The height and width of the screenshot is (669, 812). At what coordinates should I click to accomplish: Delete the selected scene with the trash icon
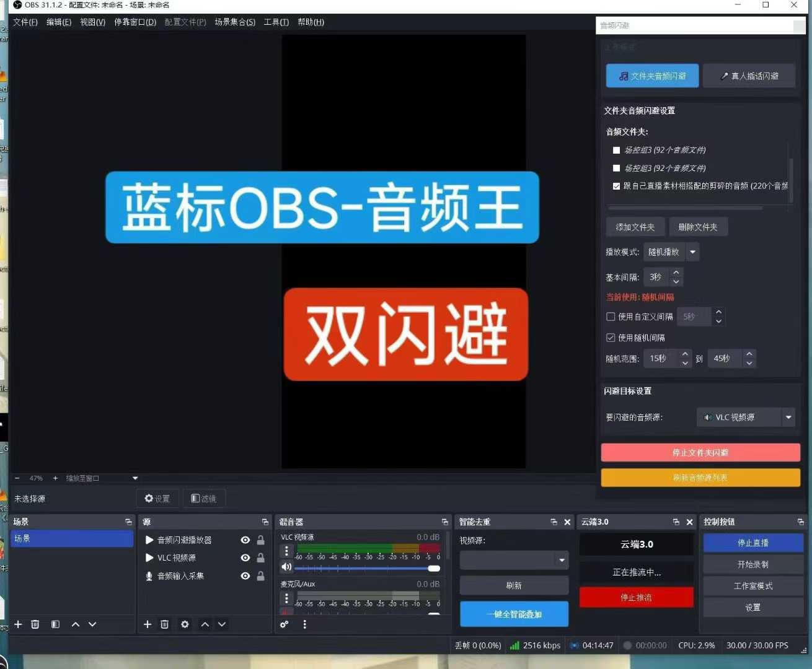click(x=35, y=624)
